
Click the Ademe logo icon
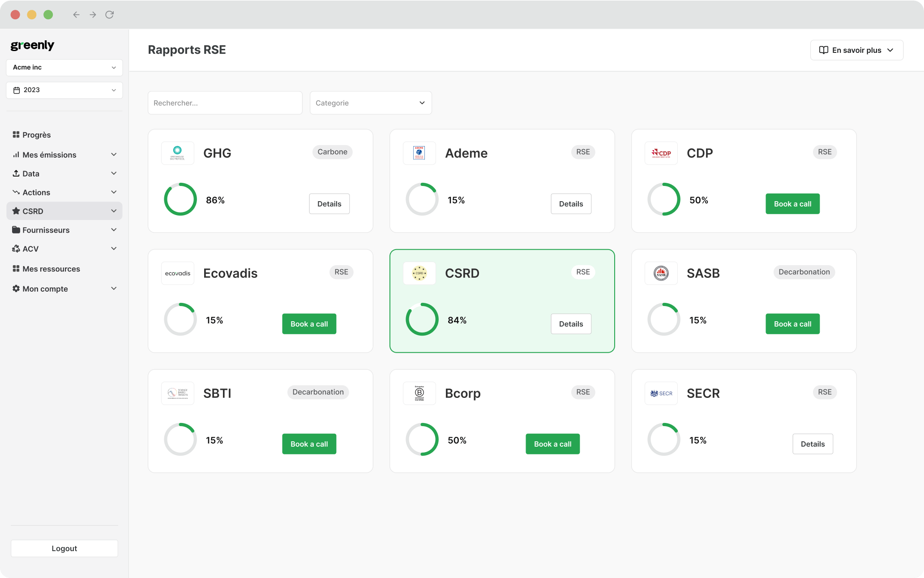point(419,153)
